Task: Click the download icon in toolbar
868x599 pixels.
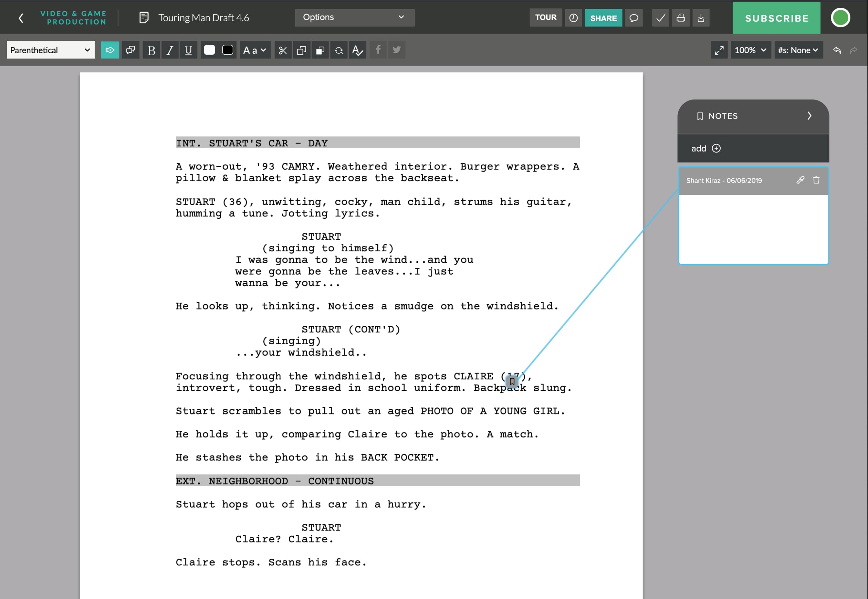Action: [x=702, y=18]
